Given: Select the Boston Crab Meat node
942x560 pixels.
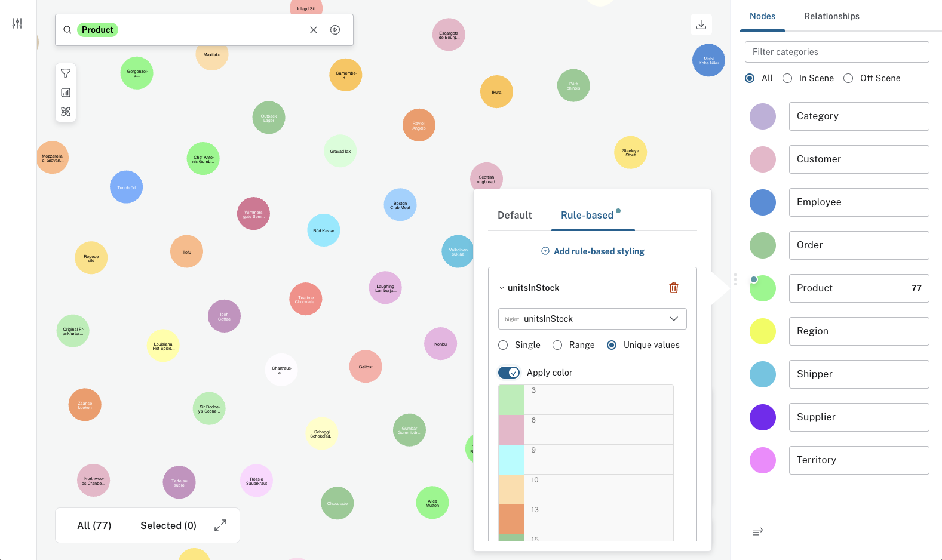Looking at the screenshot, I should [400, 205].
